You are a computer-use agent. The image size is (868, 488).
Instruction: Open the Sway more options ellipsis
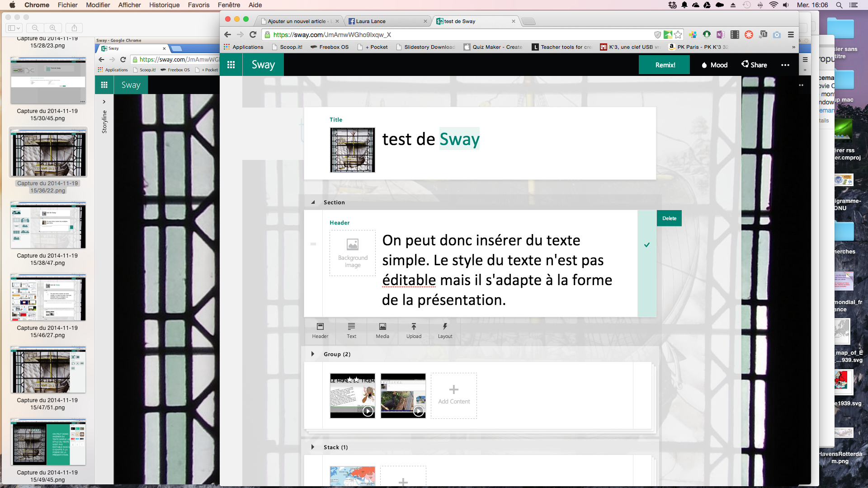coord(785,65)
